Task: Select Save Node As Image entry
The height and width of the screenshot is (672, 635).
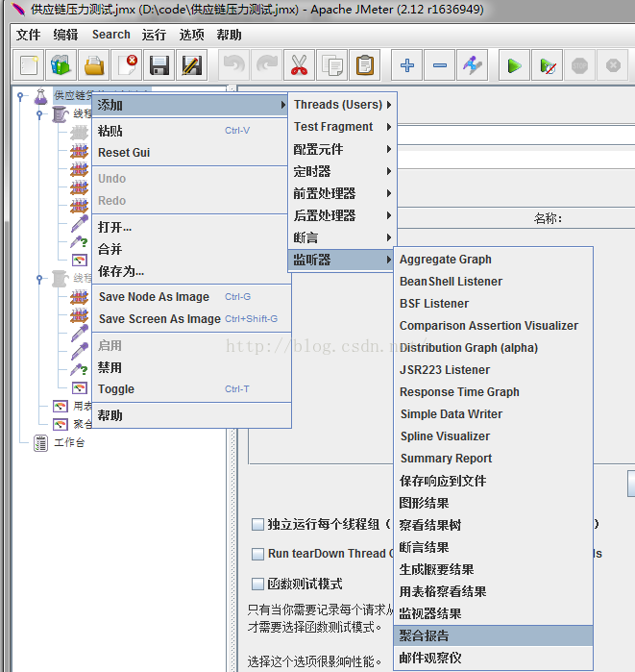Action: tap(190, 296)
